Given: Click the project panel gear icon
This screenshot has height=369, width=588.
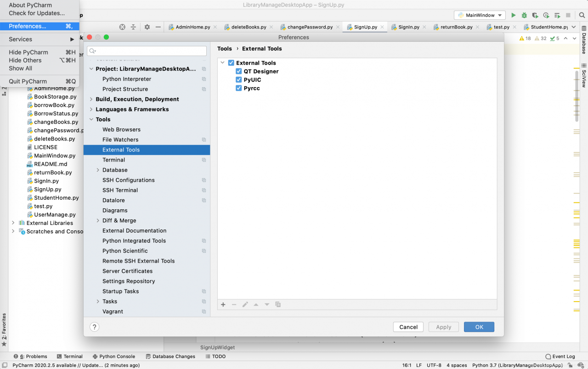Looking at the screenshot, I should pos(147,27).
